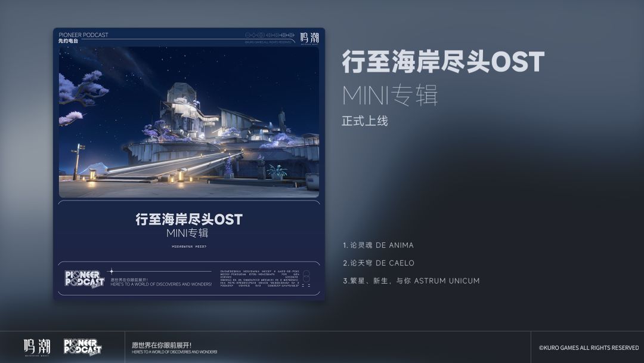
Task: Click the large MINI专辑 subtitle
Action: pos(390,96)
